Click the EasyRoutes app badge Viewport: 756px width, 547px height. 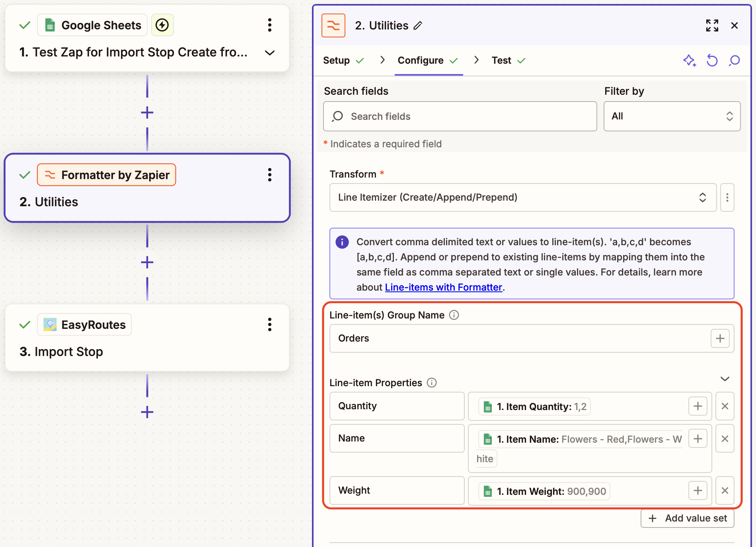click(x=84, y=324)
